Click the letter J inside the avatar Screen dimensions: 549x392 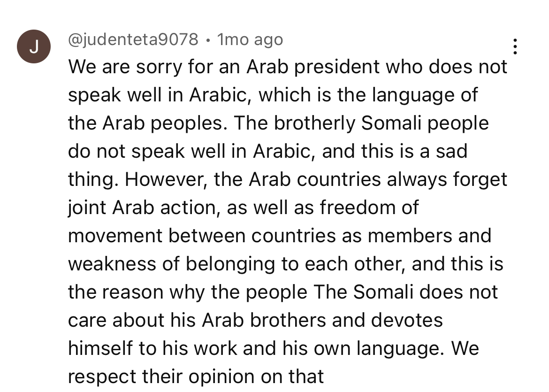(34, 46)
